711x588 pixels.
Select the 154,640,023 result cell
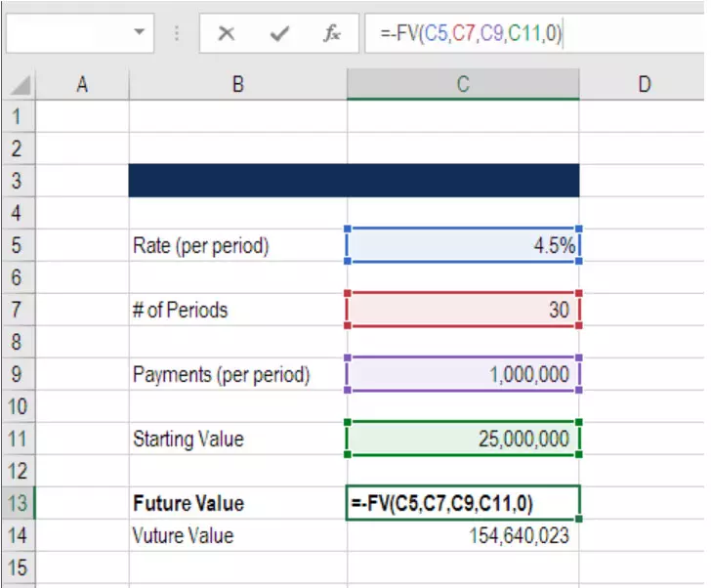(x=463, y=535)
